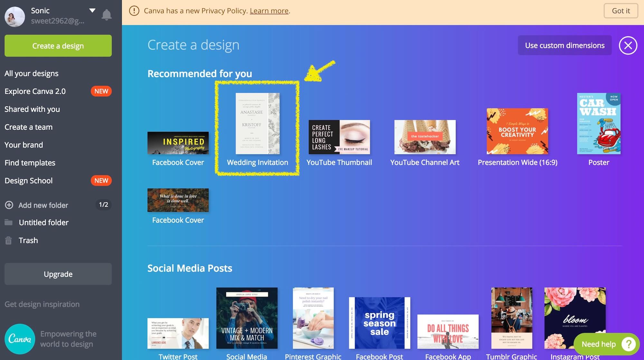The height and width of the screenshot is (360, 644).
Task: Pick the Car Wash Poster thumbnail
Action: tap(599, 123)
